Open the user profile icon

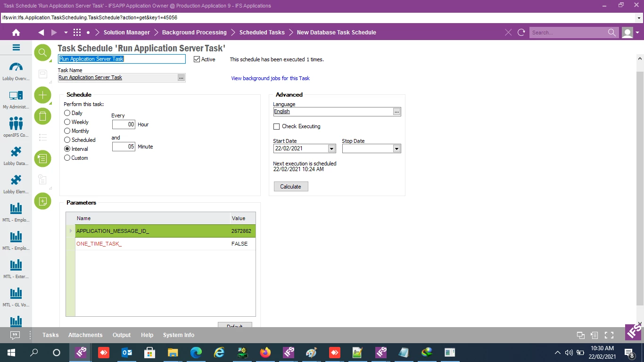(627, 33)
